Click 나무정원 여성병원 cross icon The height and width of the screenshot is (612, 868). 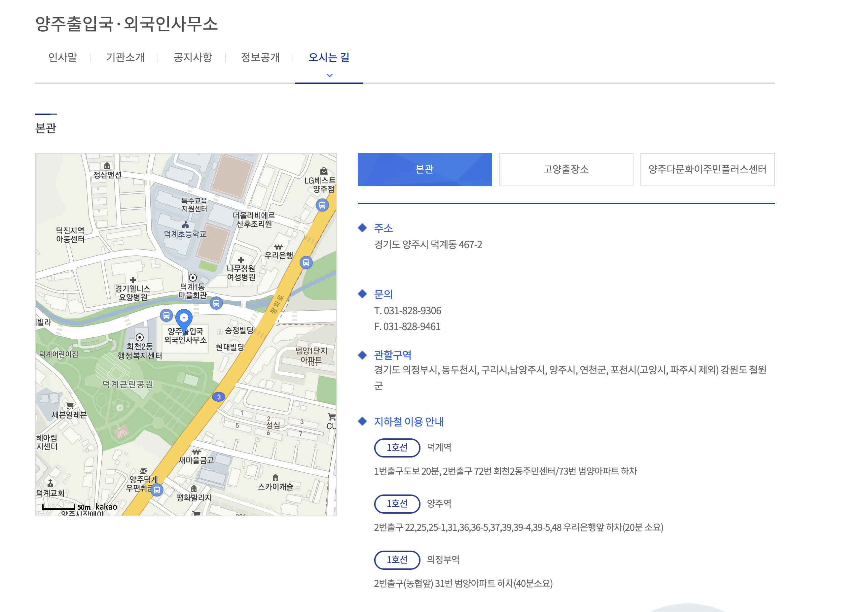pyautogui.click(x=241, y=260)
